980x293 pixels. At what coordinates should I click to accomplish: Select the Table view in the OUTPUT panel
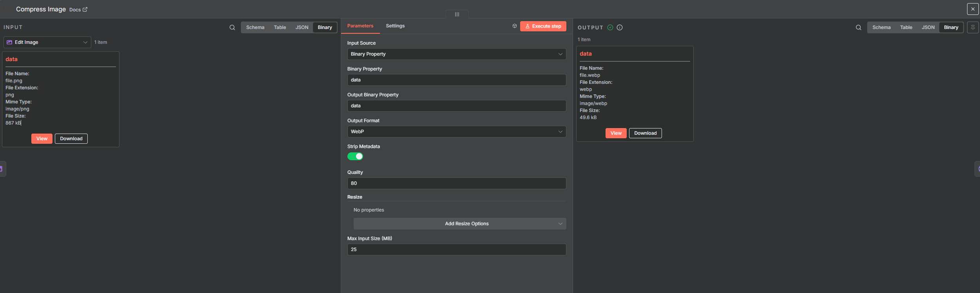(x=906, y=27)
